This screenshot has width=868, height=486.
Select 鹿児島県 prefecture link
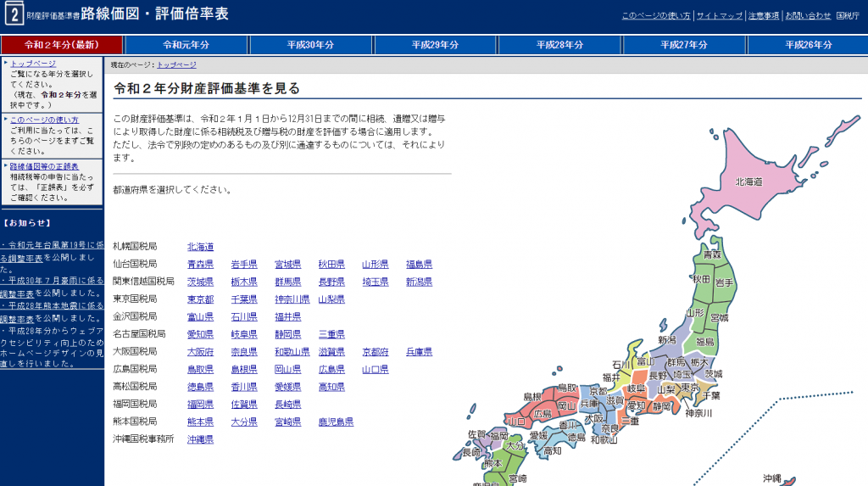(x=336, y=422)
